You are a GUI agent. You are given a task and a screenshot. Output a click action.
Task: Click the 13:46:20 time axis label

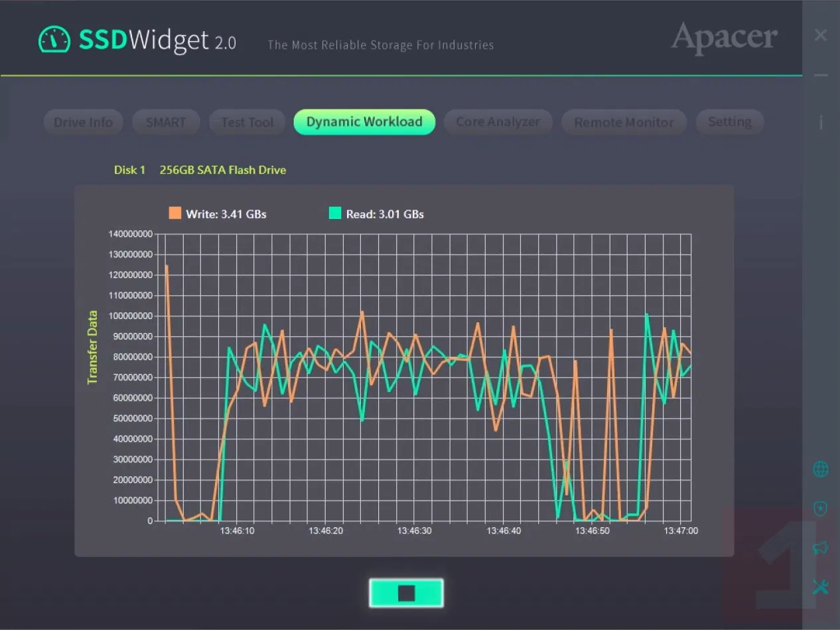tap(326, 531)
